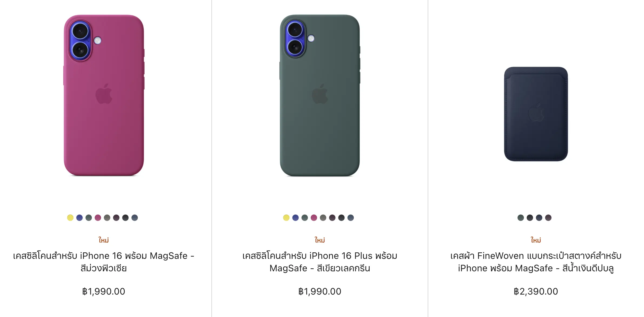644x317 pixels.
Task: Open the green iPhone 16 Plus case image
Action: tap(320, 95)
